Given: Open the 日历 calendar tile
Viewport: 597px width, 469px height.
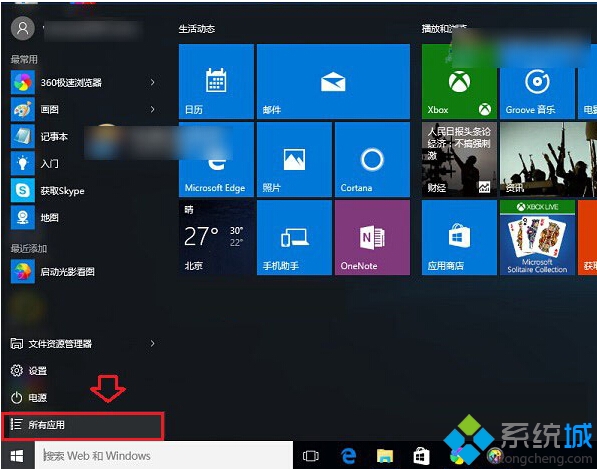Looking at the screenshot, I should [x=216, y=81].
